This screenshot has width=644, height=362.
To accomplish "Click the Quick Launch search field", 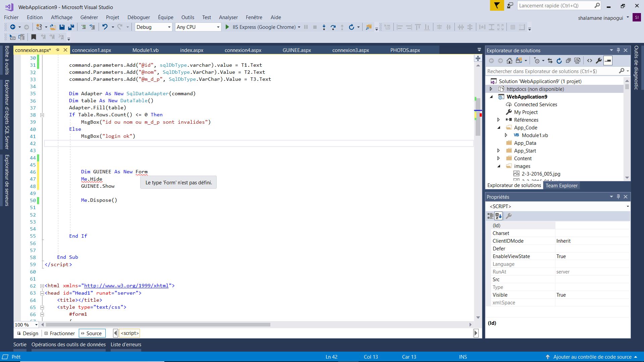I will click(x=559, y=6).
